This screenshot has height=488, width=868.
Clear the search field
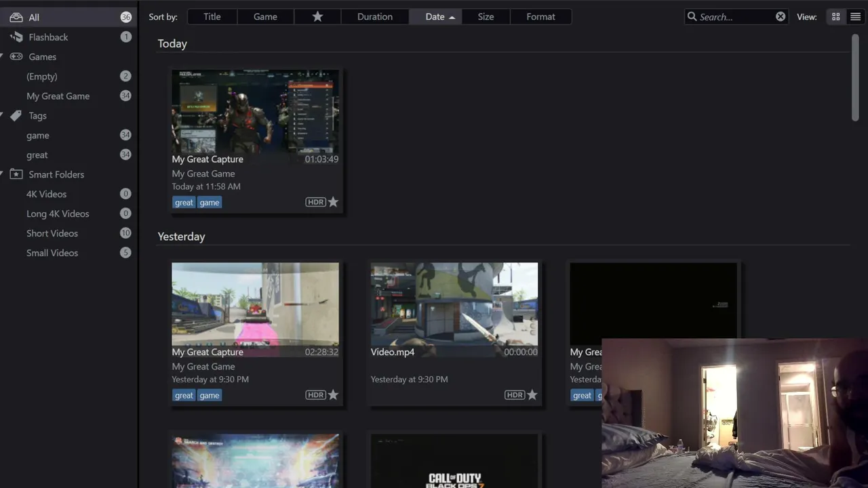[x=781, y=16]
